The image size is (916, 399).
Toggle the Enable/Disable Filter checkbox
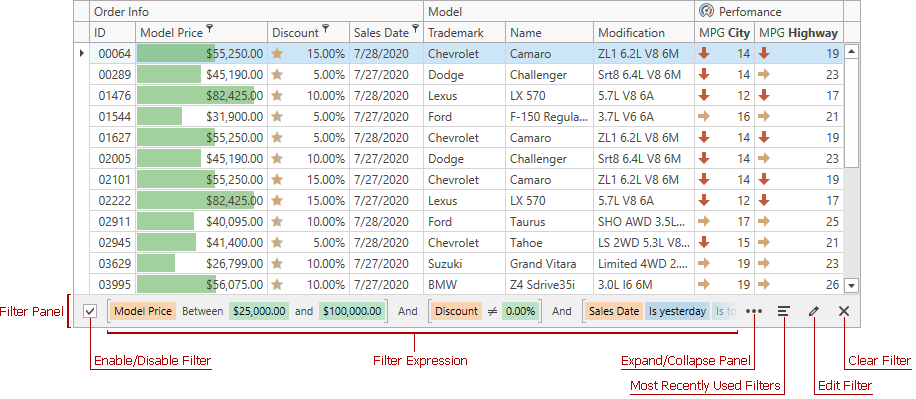[89, 311]
